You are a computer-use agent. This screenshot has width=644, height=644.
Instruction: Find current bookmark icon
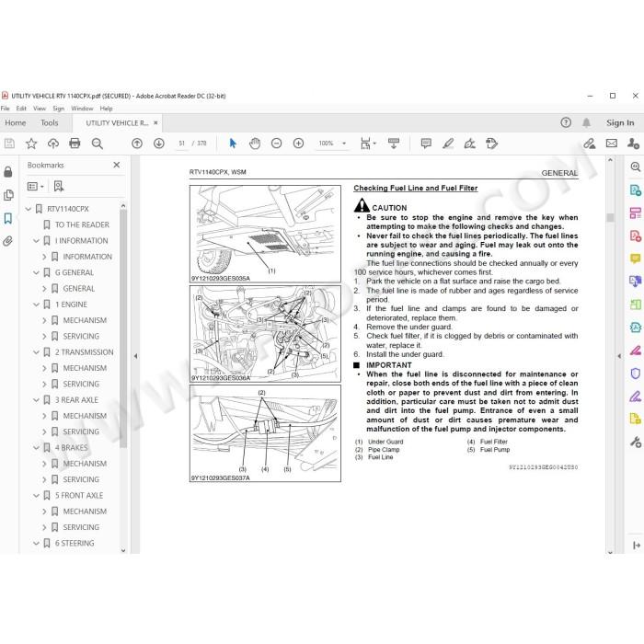59,187
